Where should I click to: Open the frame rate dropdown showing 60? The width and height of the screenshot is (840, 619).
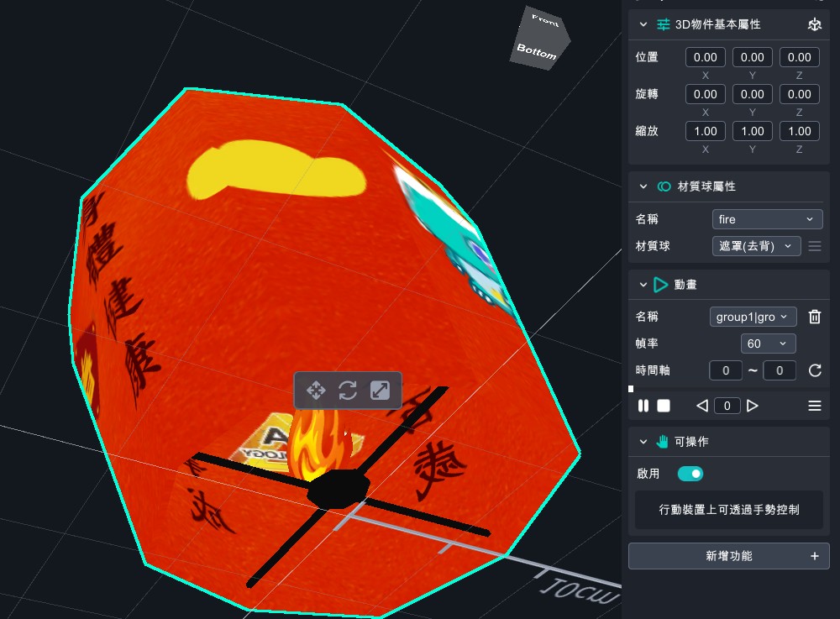(x=769, y=344)
